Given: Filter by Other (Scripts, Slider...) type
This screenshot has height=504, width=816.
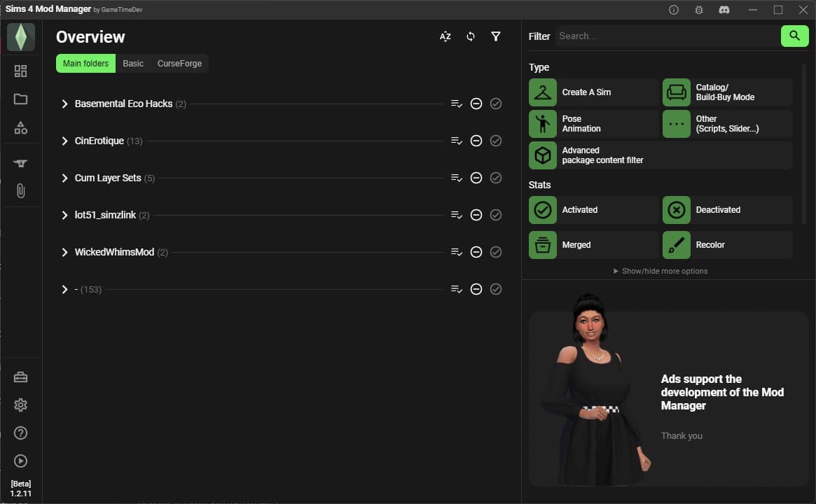Looking at the screenshot, I should (727, 124).
